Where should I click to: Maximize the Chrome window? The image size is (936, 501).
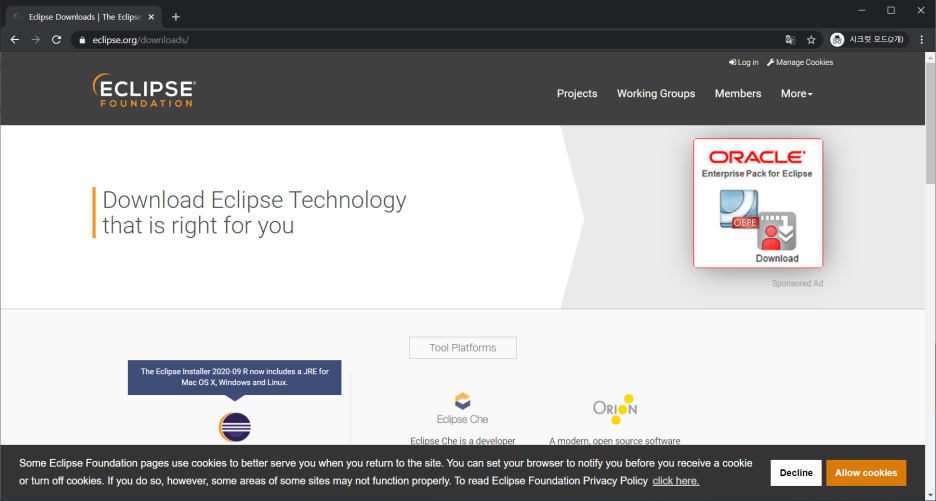(891, 10)
